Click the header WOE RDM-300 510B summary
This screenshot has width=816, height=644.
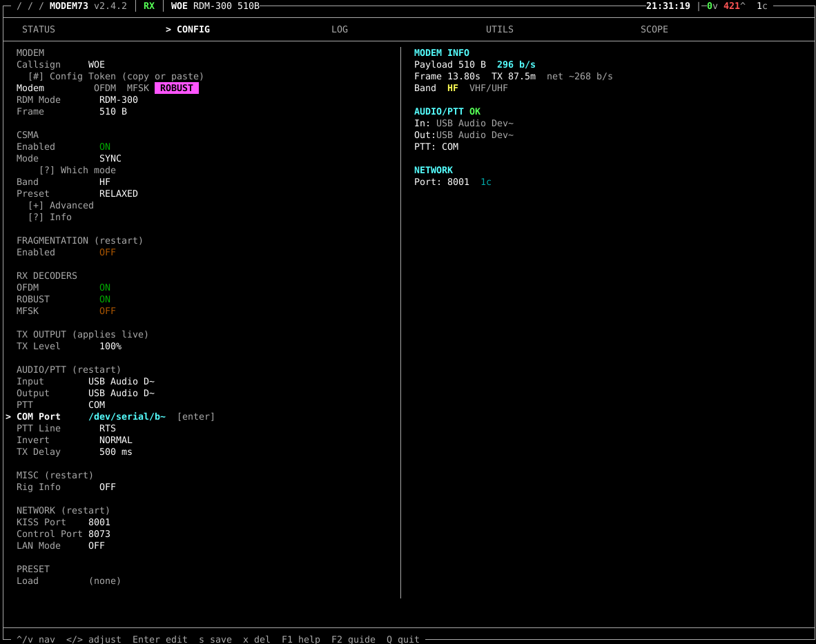(215, 6)
